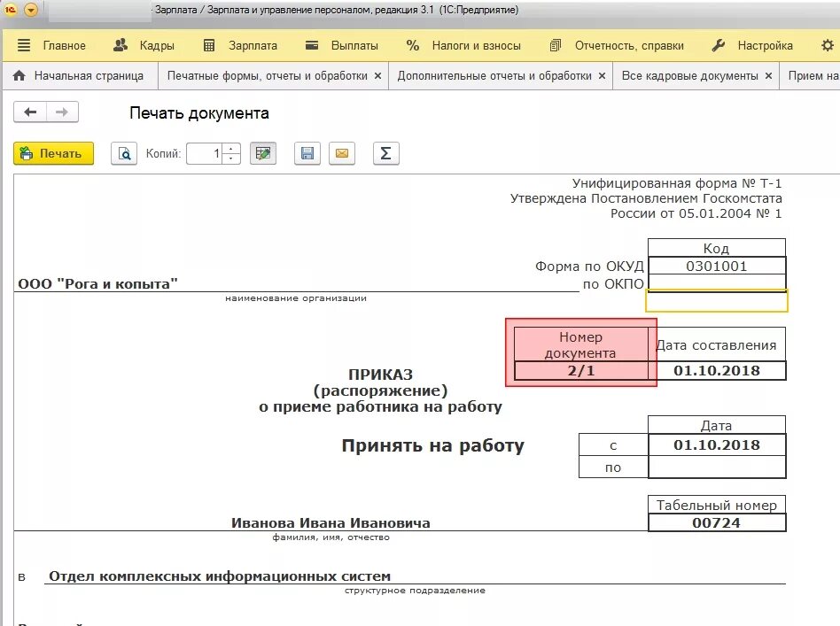Select the Дата составления value 01.10.2018
Image resolution: width=840 pixels, height=626 pixels.
pyautogui.click(x=717, y=371)
